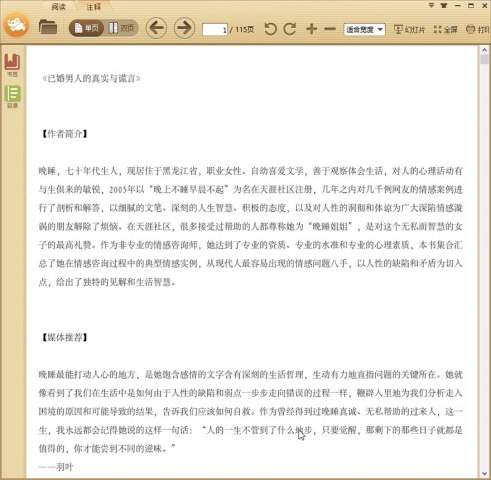Rotate page clockwise
The width and height of the screenshot is (491, 480).
[290, 29]
